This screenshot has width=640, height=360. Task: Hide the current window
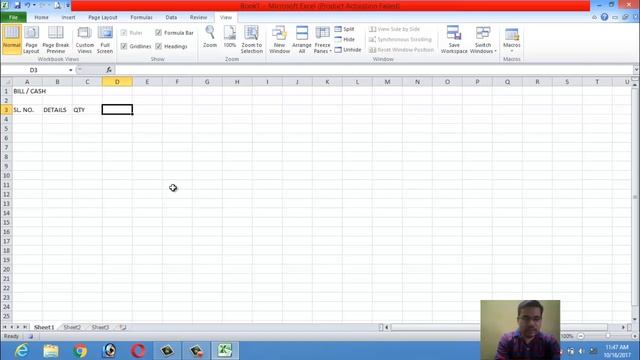point(344,39)
